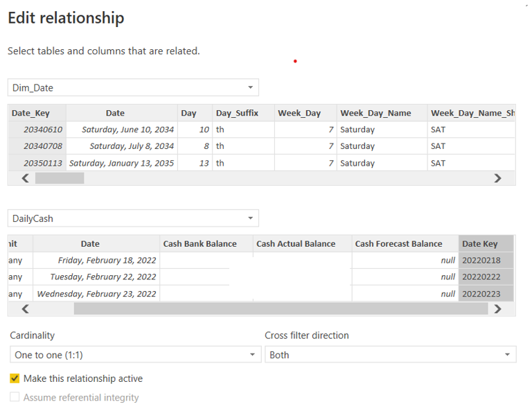Click cell 20350113 in Date_Key column
The width and height of the screenshot is (532, 411).
[x=37, y=163]
